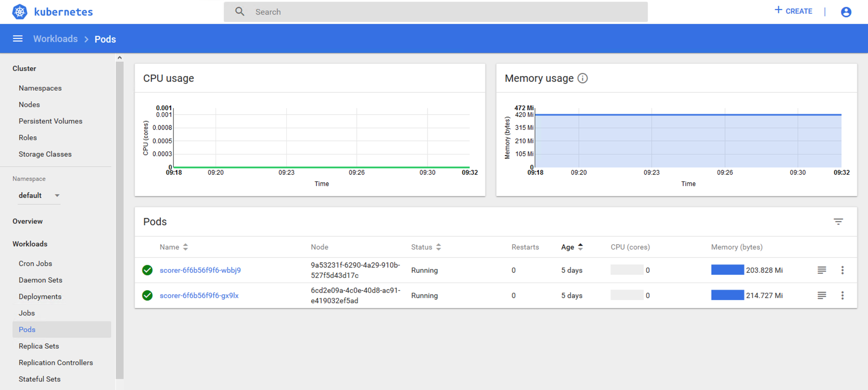Screen dimensions: 868x390
Task: Open the scorer-6f6b56f9f6-wbbj9 pod link
Action: (x=200, y=270)
